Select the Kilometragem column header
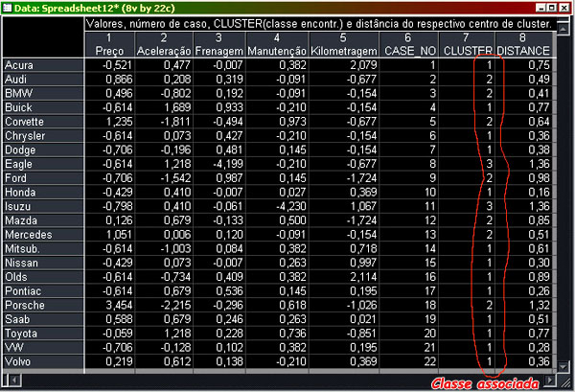The width and height of the screenshot is (575, 392). [x=344, y=44]
